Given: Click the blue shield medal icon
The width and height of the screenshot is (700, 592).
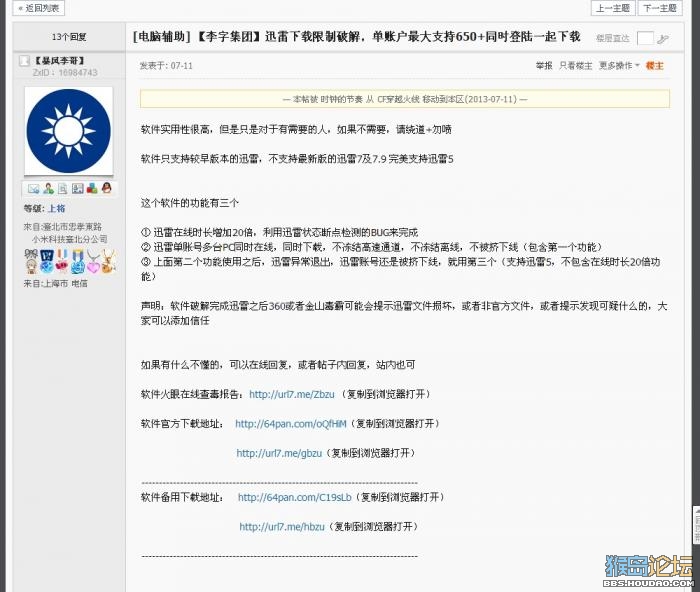Looking at the screenshot, I should tap(47, 261).
